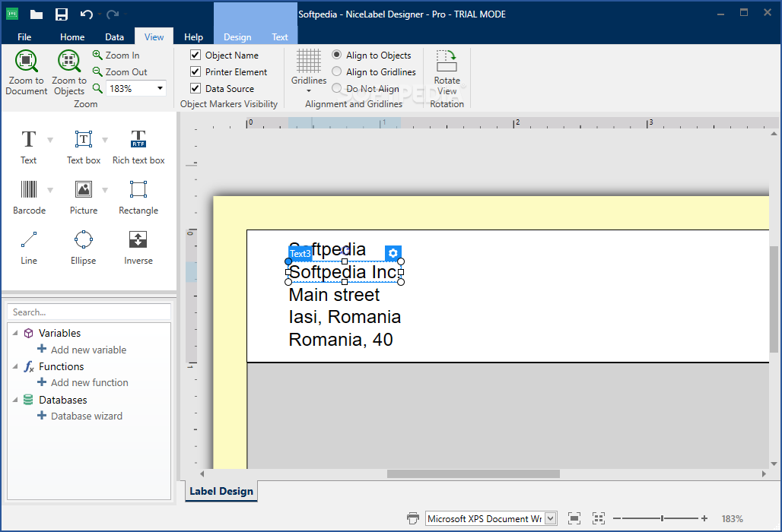Screen dimensions: 782x532
Task: Click the Search field in explorer
Action: (x=89, y=312)
